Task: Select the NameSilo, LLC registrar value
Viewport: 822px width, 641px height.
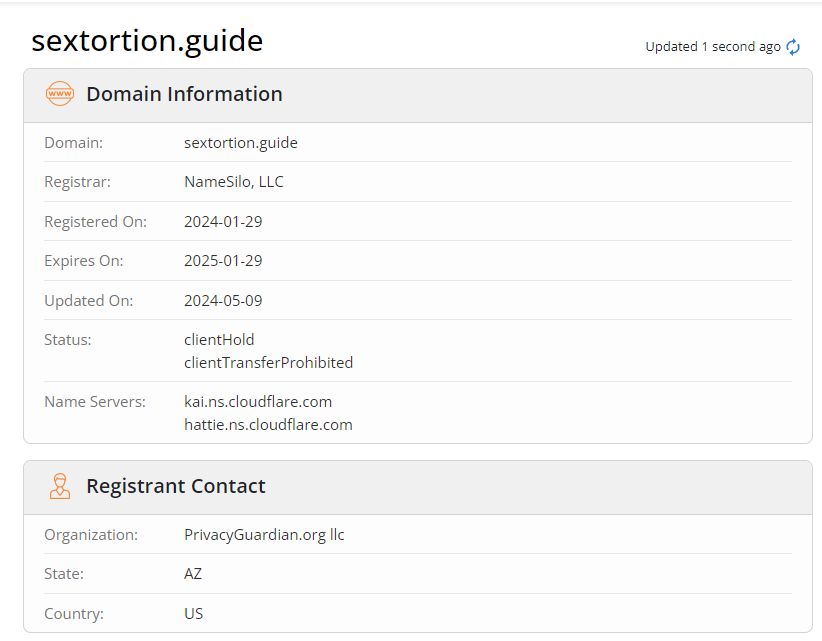Action: [x=234, y=181]
